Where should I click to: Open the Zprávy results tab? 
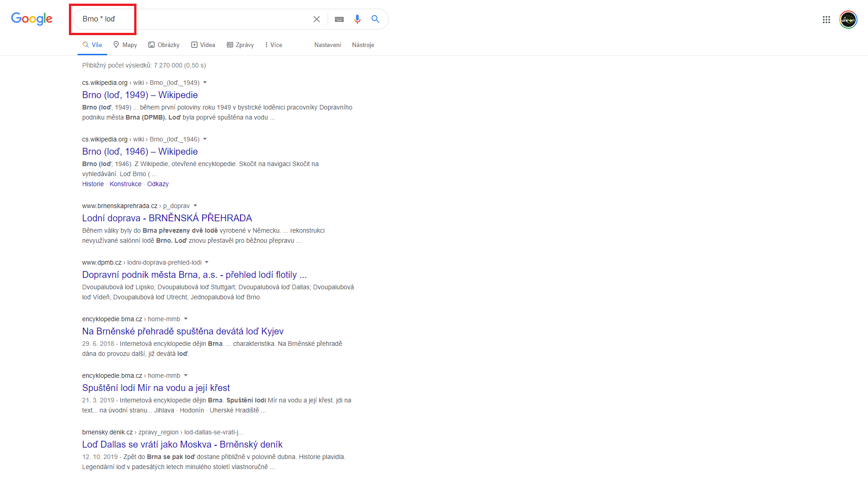pos(241,45)
